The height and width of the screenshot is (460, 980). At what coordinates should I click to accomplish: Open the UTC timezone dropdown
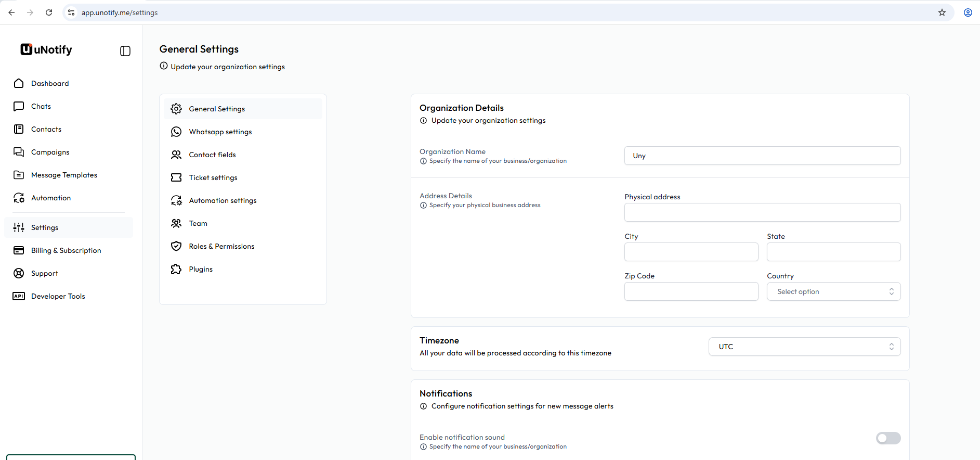pyautogui.click(x=804, y=347)
